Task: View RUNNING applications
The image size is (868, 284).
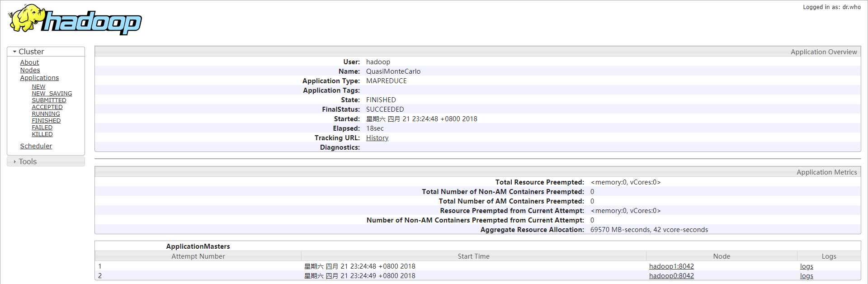Action: pos(46,114)
